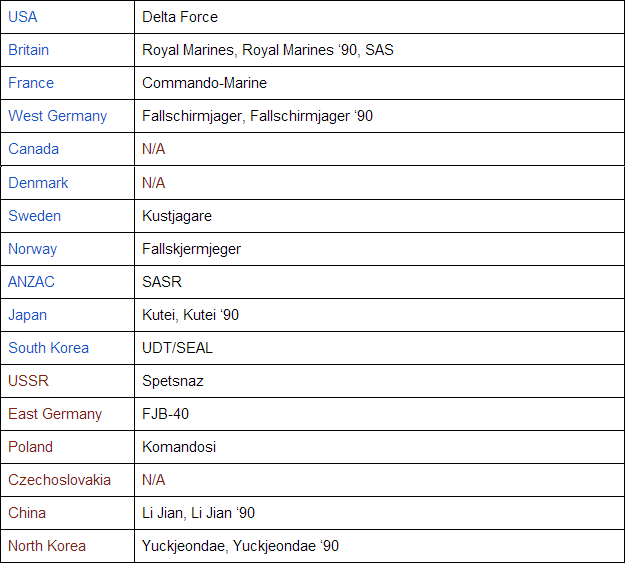
Task: Click the USSR link
Action: pos(28,381)
